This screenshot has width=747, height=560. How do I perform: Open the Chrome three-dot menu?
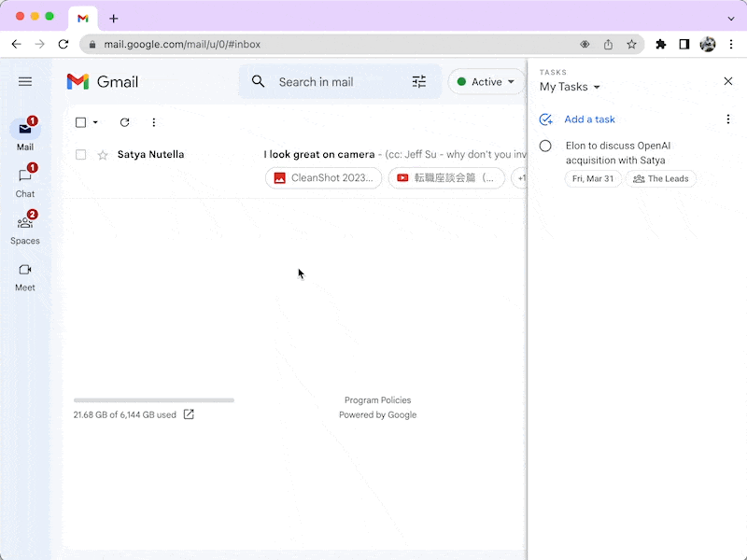731,44
